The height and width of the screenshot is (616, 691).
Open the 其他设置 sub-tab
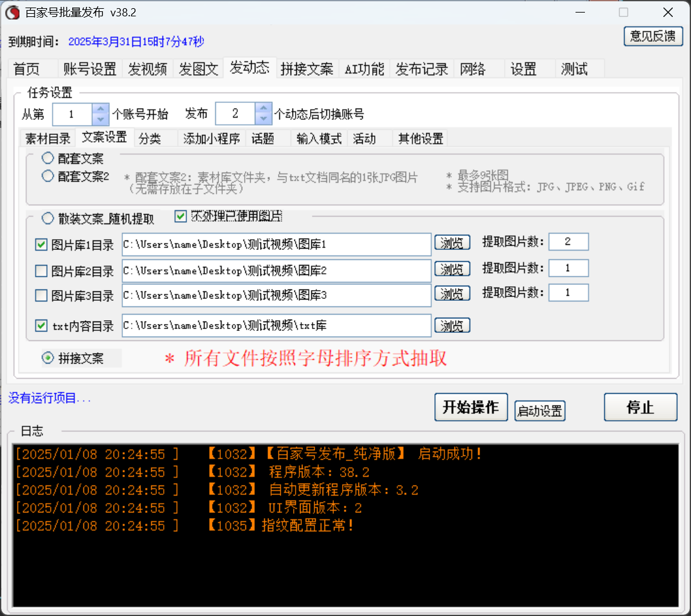point(420,138)
